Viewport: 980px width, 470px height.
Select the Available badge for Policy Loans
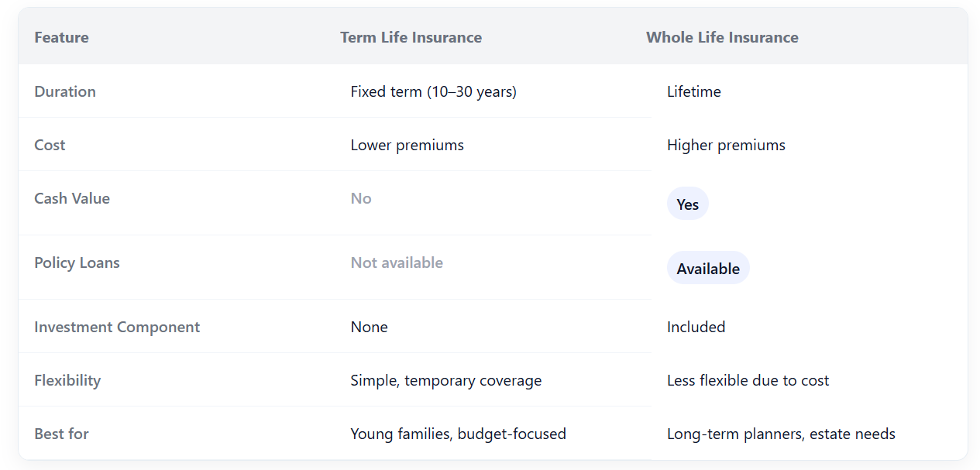(708, 268)
